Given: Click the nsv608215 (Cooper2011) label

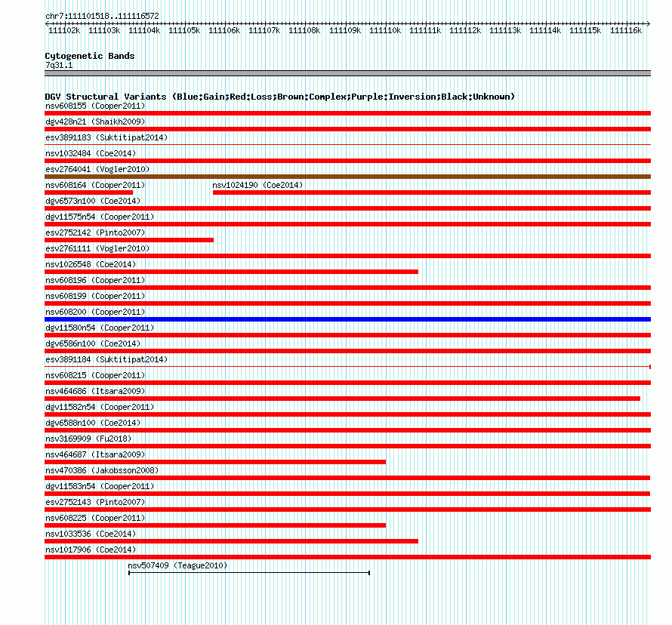Looking at the screenshot, I should [x=95, y=375].
